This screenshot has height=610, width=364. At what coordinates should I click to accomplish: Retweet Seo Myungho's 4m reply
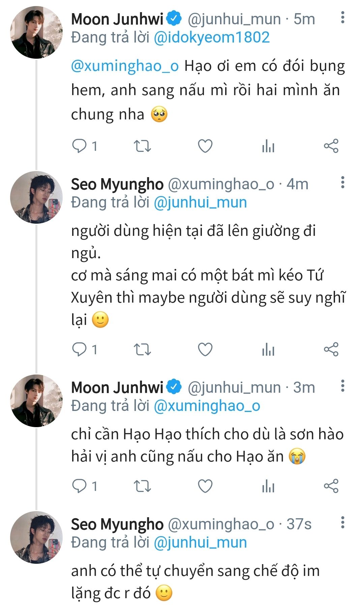tap(142, 350)
